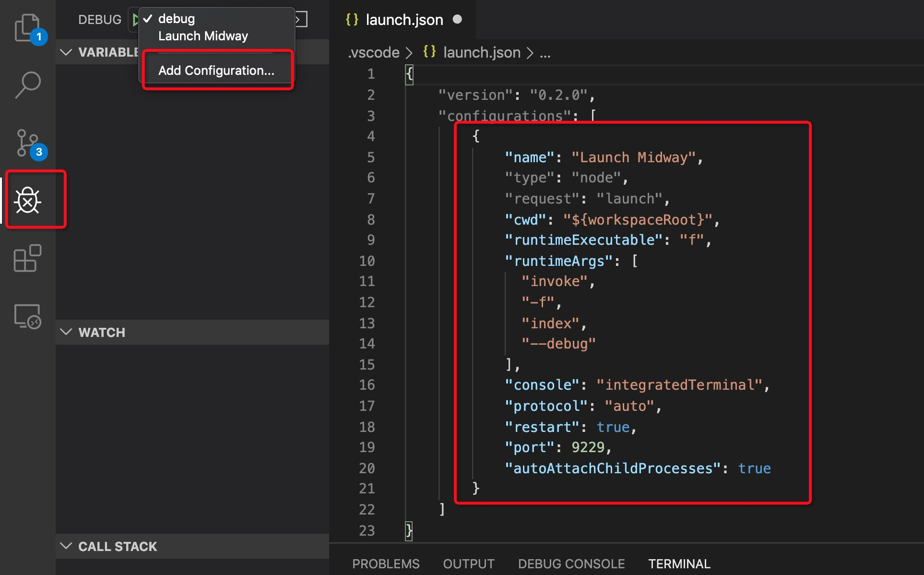924x575 pixels.
Task: Click the "integratedTerminal" value
Action: [679, 385]
